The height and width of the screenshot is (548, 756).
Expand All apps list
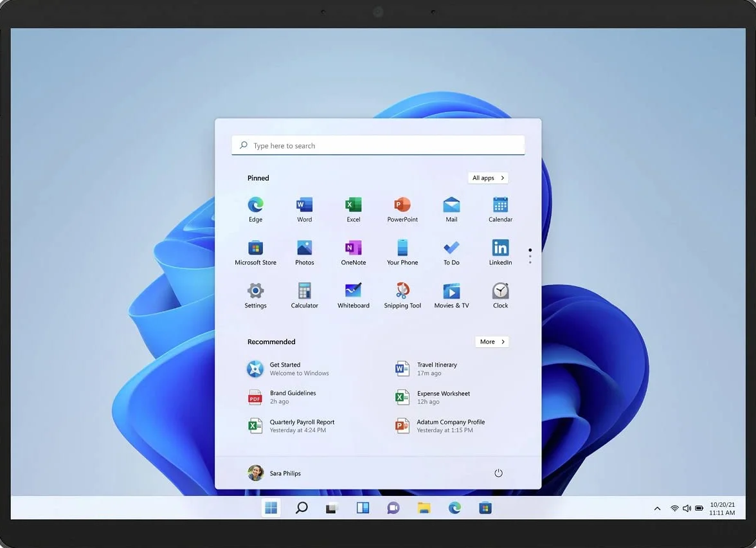(x=488, y=178)
